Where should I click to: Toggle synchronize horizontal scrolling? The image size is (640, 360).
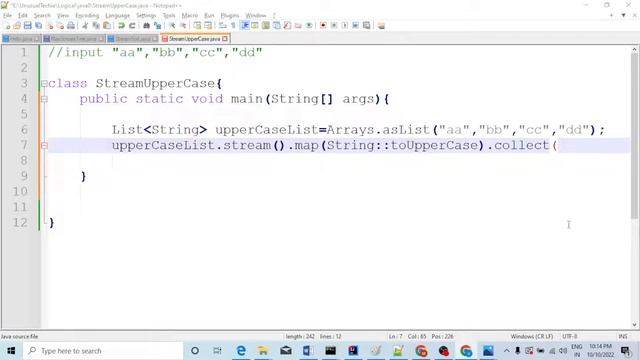click(x=208, y=25)
